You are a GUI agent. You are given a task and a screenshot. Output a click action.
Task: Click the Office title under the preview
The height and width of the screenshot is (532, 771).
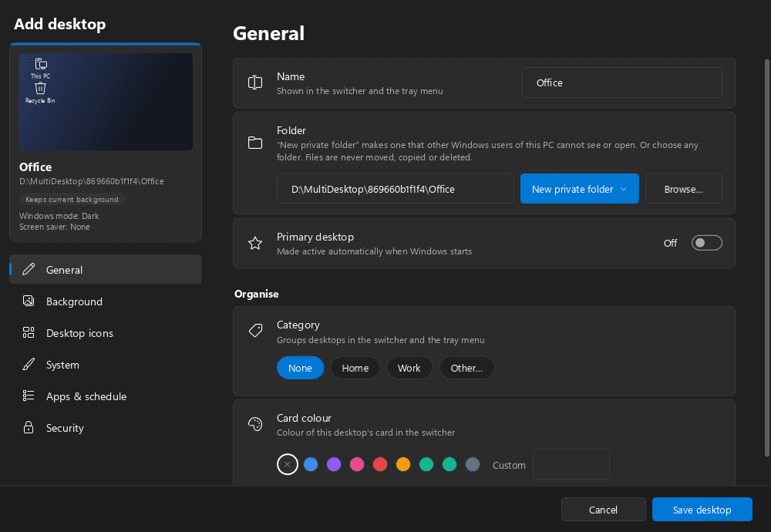coord(35,167)
